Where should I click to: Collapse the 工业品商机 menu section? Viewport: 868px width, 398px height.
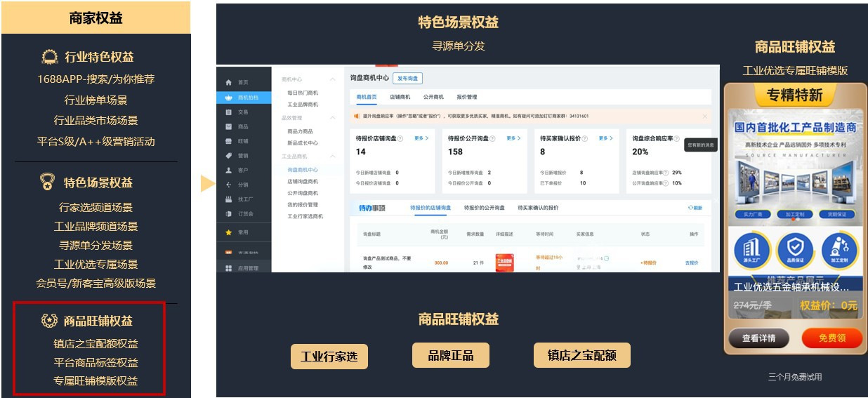pos(332,156)
